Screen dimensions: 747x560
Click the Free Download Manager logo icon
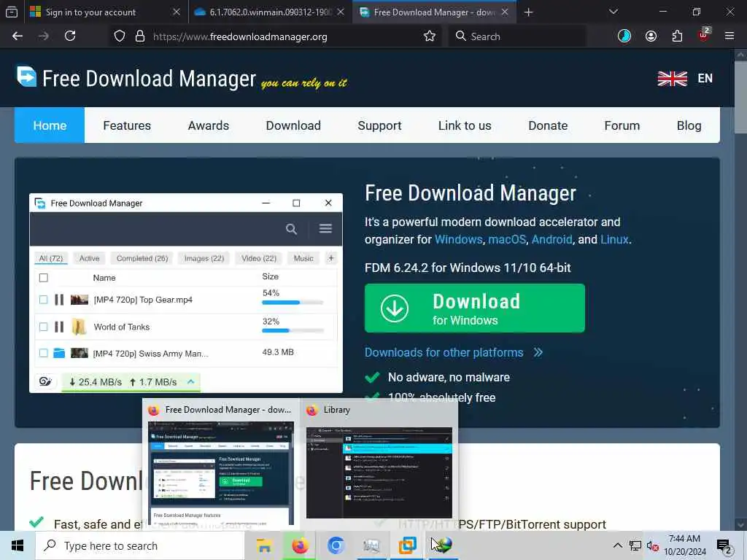pos(27,77)
